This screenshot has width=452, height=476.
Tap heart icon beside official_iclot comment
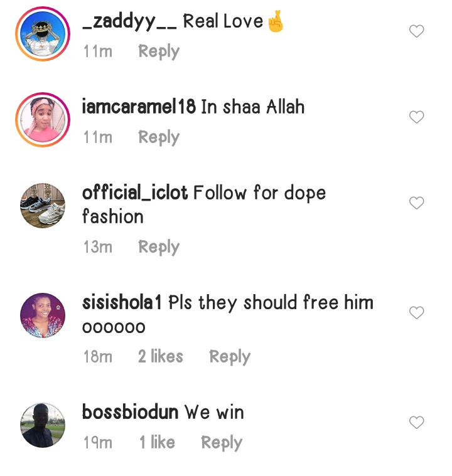point(416,203)
